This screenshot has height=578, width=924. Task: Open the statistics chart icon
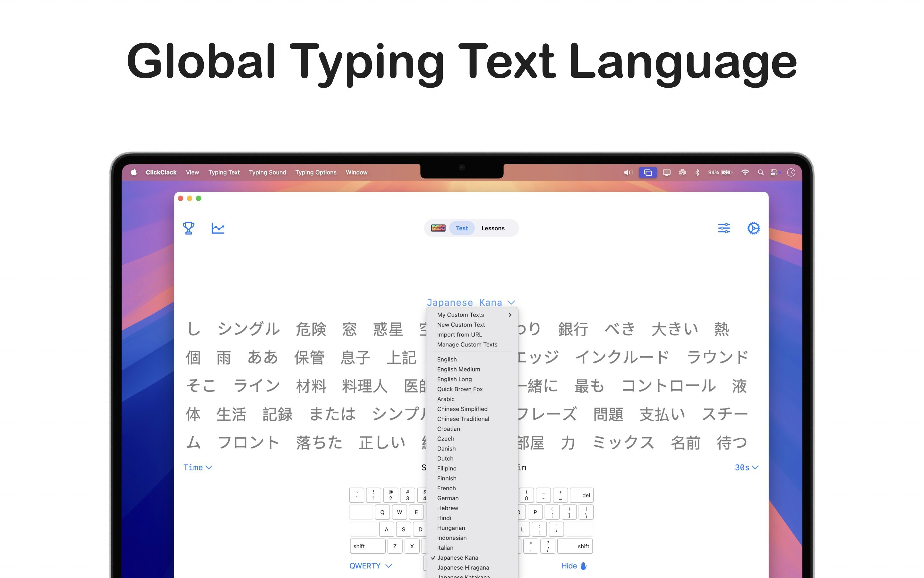point(218,228)
